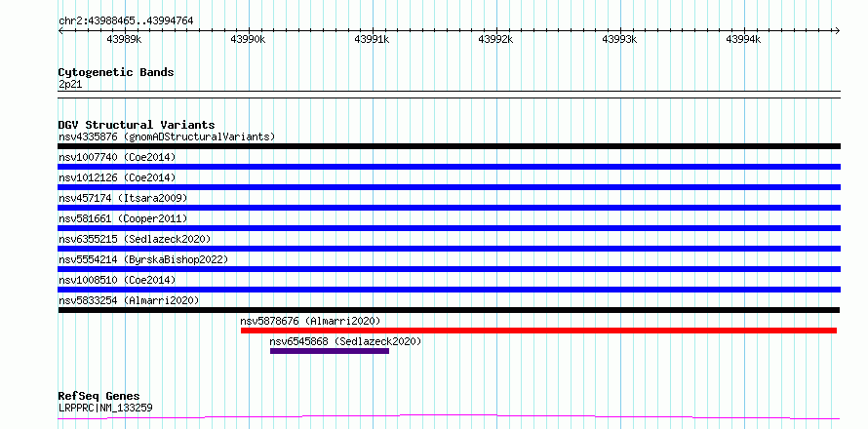Open the nsv581661 (Cooper2011) label
The height and width of the screenshot is (429, 868).
pos(123,218)
